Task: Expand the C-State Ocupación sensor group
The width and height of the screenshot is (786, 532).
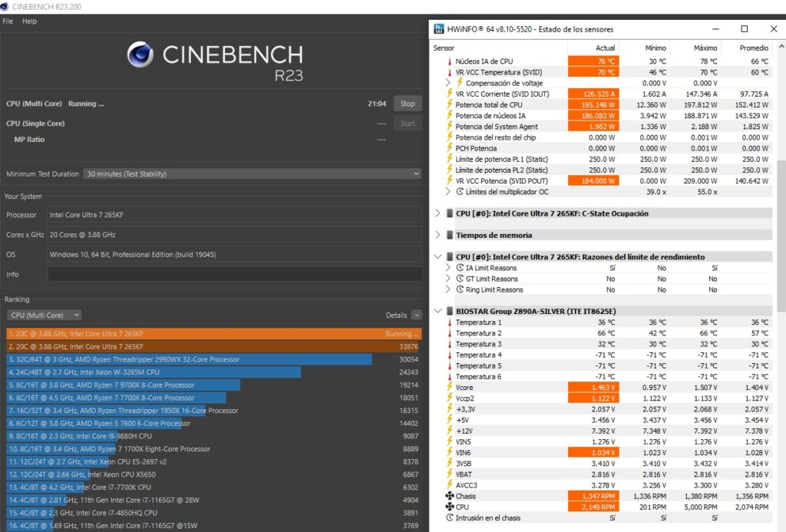Action: click(x=438, y=213)
